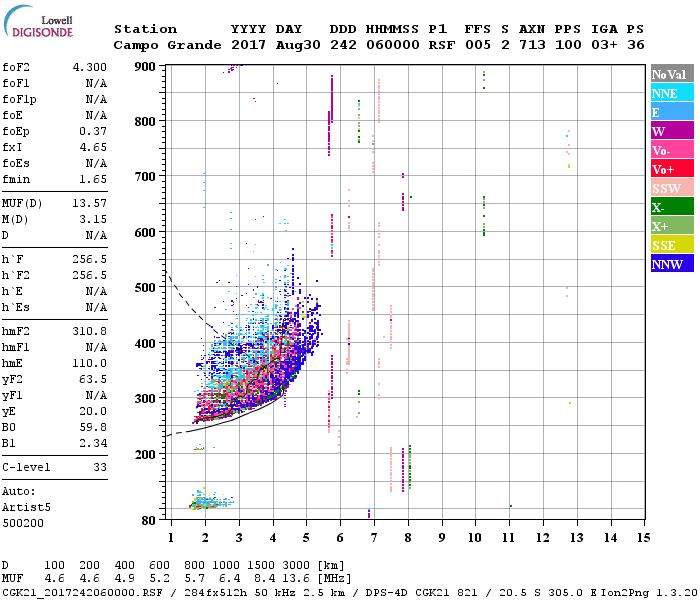Select the hmF2 value 310.8

(x=90, y=331)
